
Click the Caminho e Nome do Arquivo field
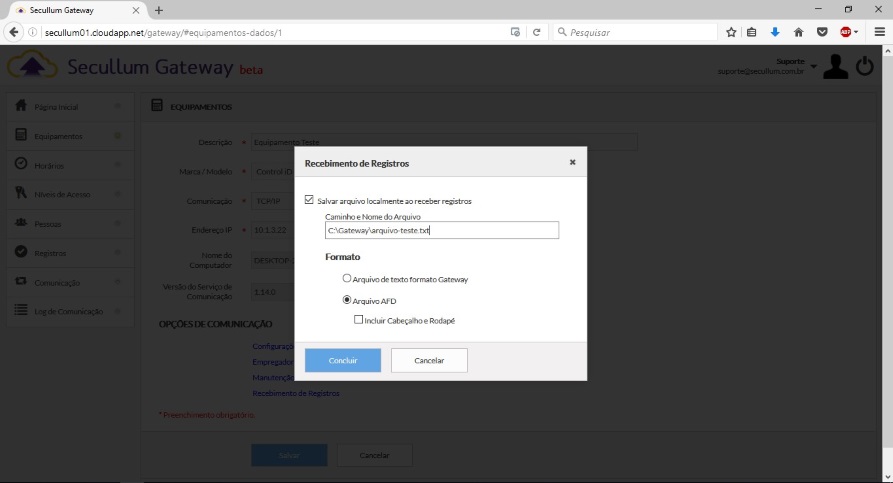(442, 231)
